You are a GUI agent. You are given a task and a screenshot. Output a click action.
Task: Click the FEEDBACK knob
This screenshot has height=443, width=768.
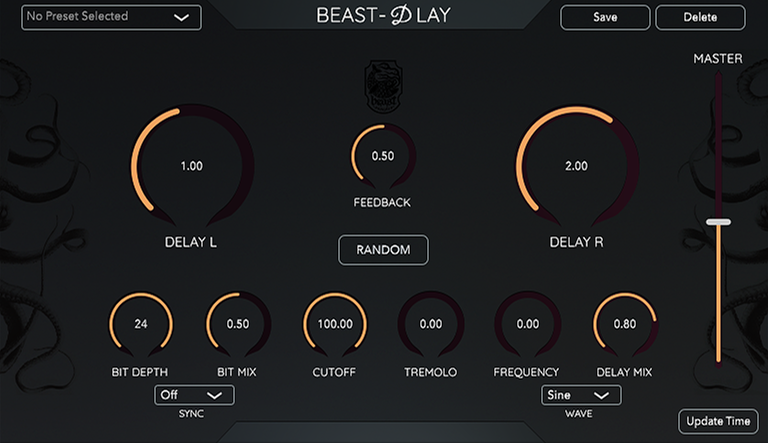[383, 156]
